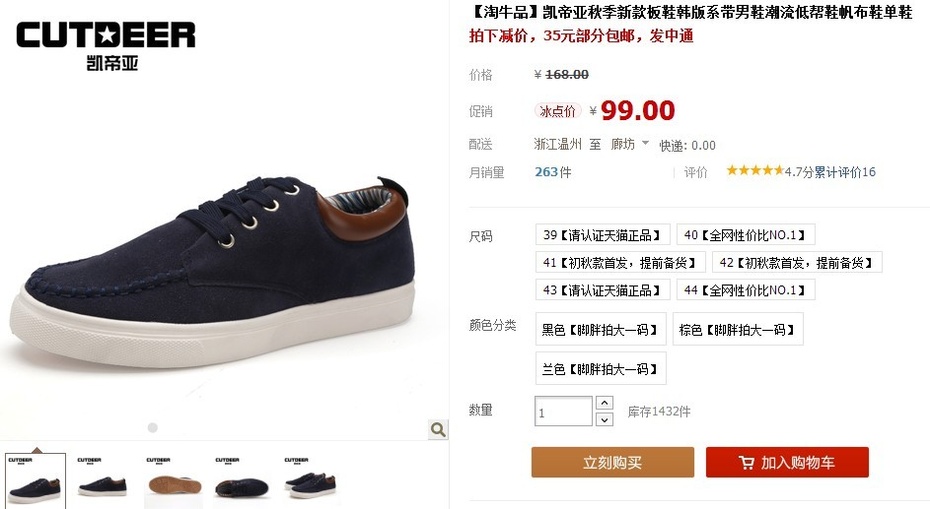This screenshot has width=930, height=509.
Task: Decrease quantity with the down arrow
Action: click(x=604, y=419)
